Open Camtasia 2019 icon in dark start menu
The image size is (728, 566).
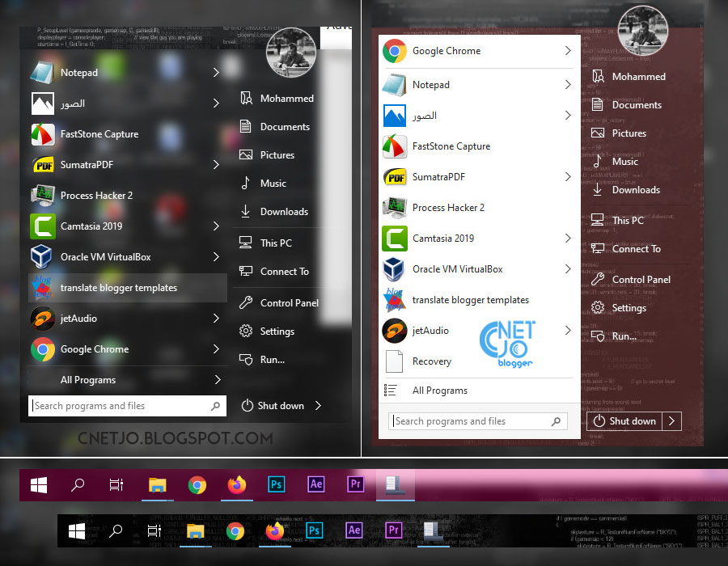coord(42,226)
